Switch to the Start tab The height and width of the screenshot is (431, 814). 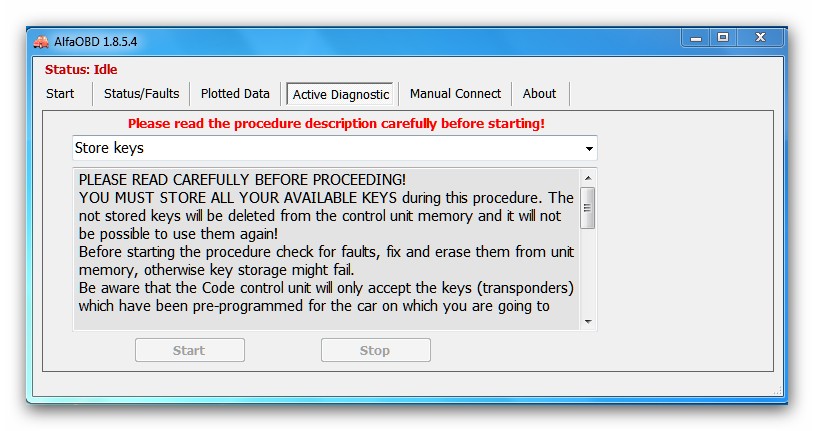[x=60, y=94]
